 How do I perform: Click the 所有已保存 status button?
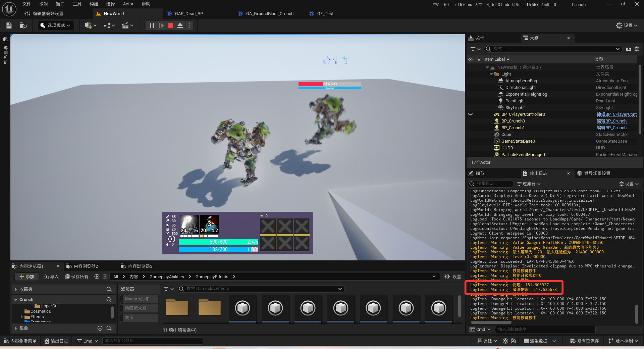pyautogui.click(x=584, y=341)
